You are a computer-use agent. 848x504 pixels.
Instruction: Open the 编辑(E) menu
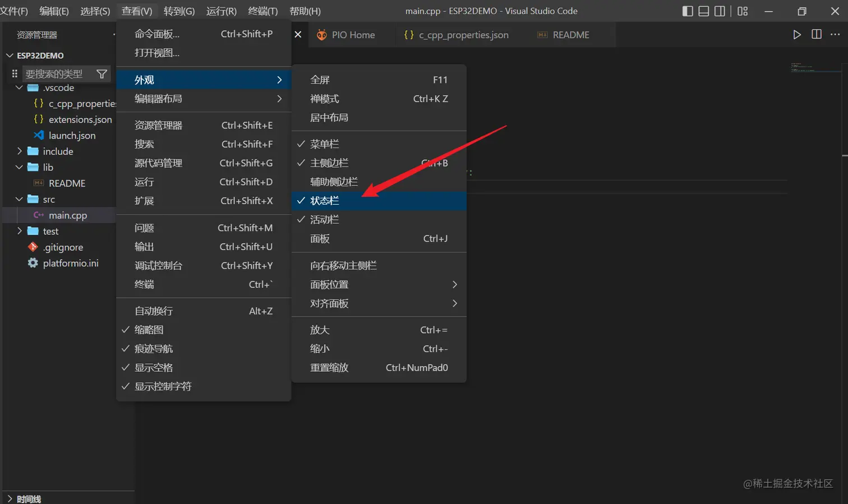click(54, 11)
